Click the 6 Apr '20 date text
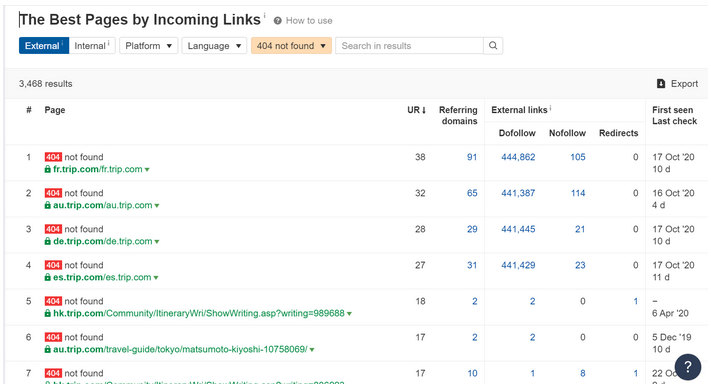 click(x=670, y=313)
